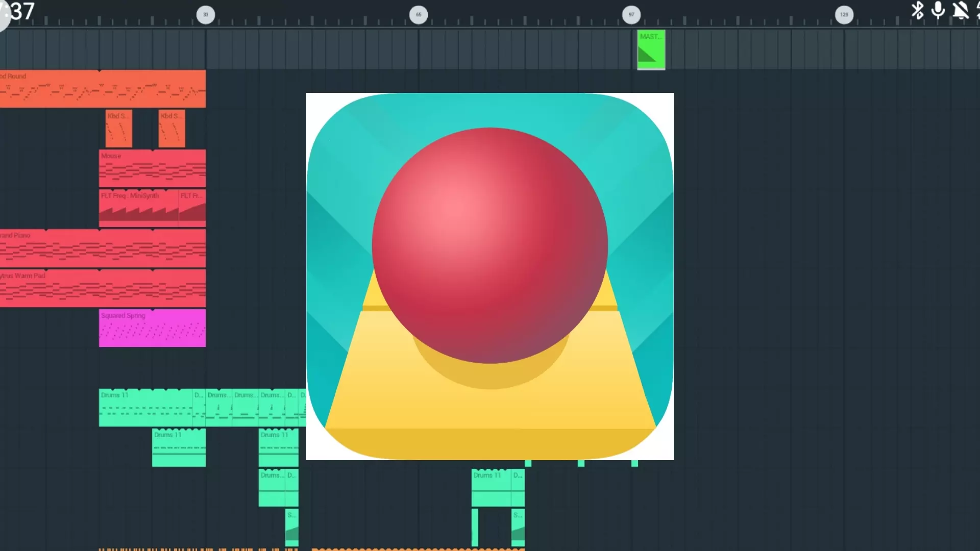The height and width of the screenshot is (551, 980).
Task: Select the second Kbd S clip
Action: click(x=171, y=129)
